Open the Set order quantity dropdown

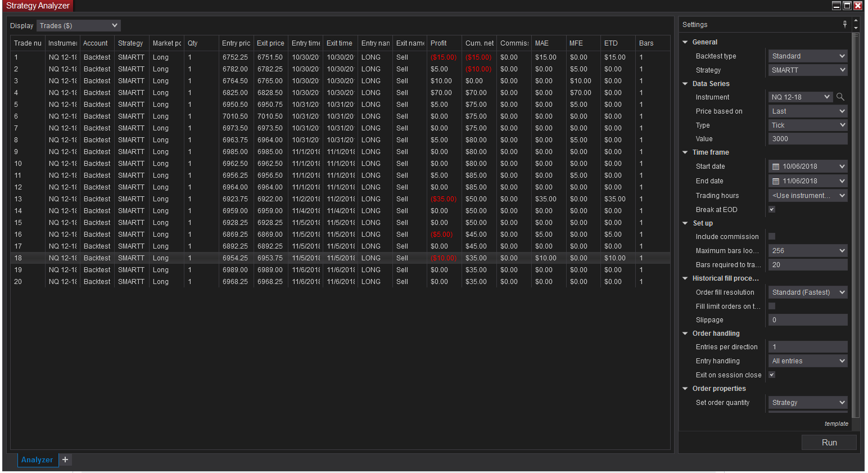point(808,402)
